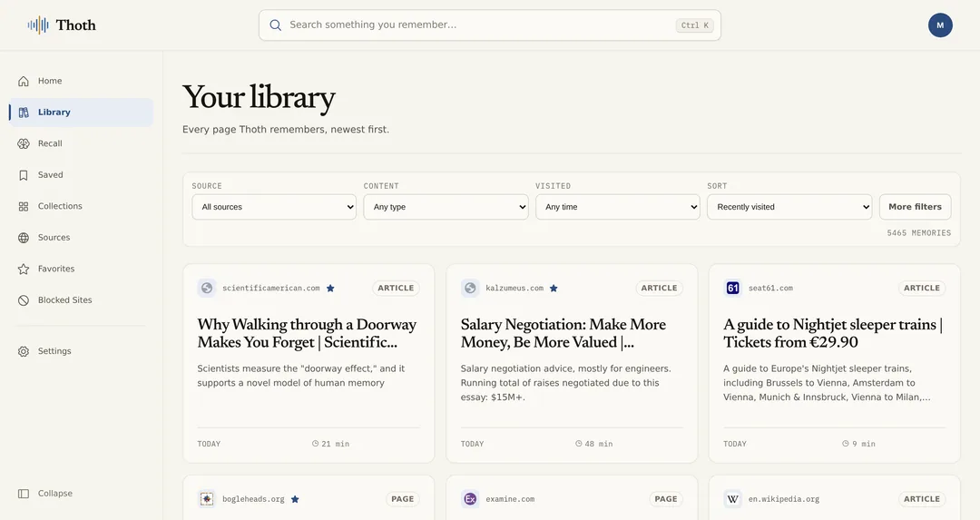
Task: Open the Source "All sources" dropdown
Action: point(274,207)
